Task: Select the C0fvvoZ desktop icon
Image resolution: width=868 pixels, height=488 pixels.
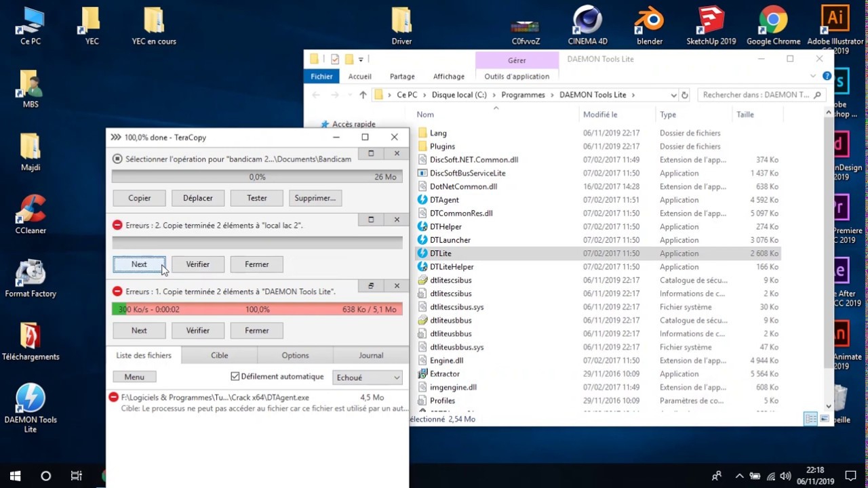Action: 526,31
